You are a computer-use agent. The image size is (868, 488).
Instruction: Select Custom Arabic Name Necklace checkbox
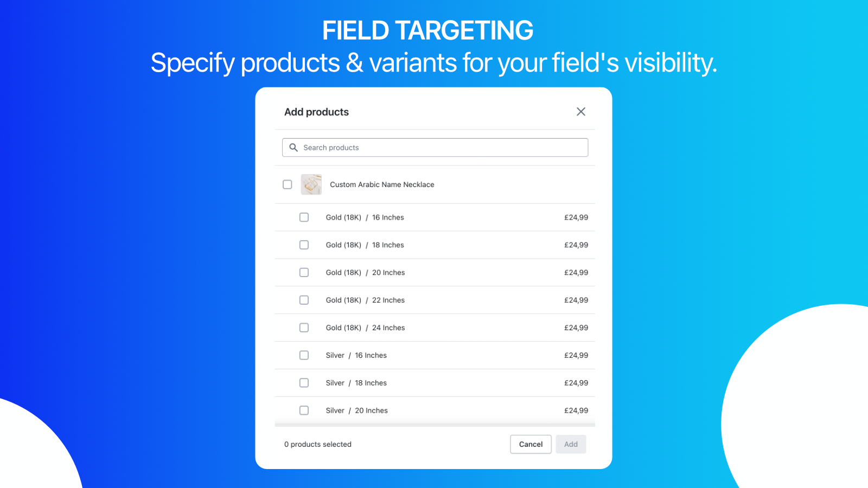click(x=288, y=184)
